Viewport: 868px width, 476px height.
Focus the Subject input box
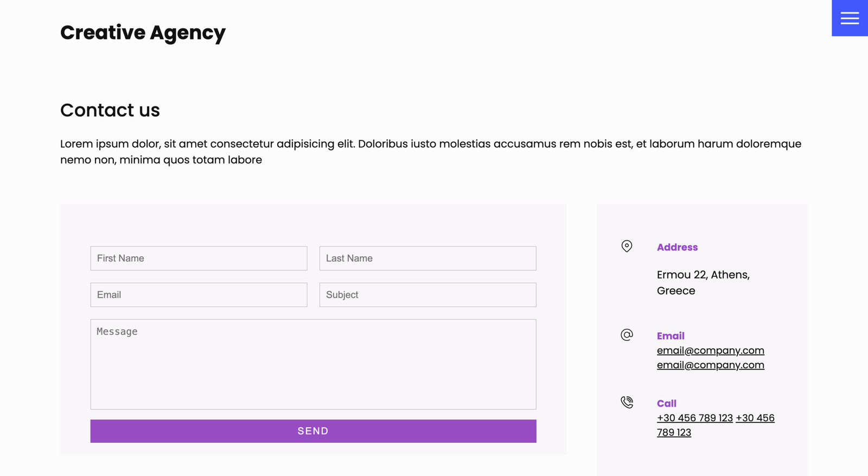(x=427, y=295)
